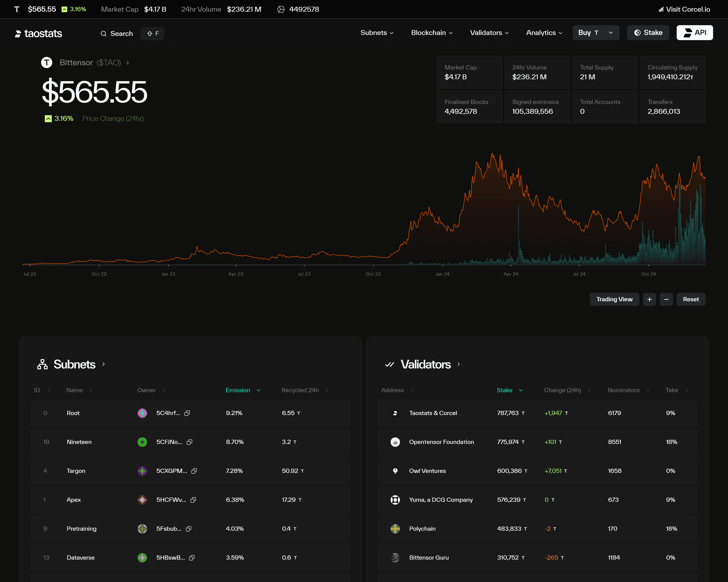The height and width of the screenshot is (582, 728).
Task: Click the Circulating Supply stat card
Action: (x=673, y=72)
